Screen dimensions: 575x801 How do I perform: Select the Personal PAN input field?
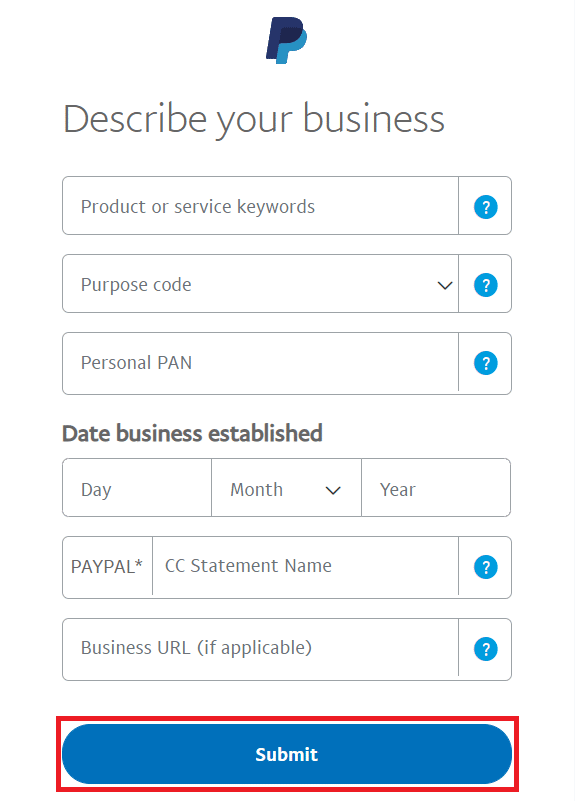click(x=260, y=363)
